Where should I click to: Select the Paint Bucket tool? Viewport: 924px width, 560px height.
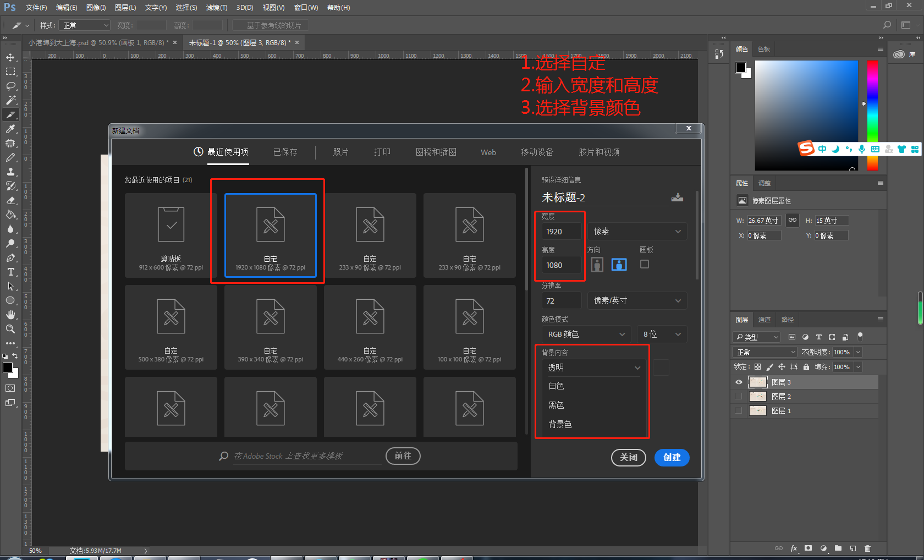point(10,215)
